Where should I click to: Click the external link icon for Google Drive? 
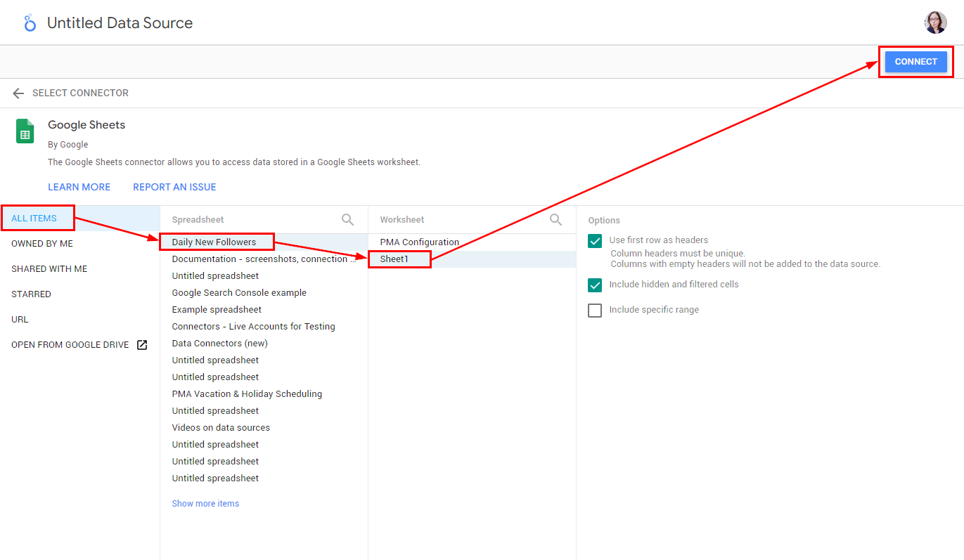142,345
